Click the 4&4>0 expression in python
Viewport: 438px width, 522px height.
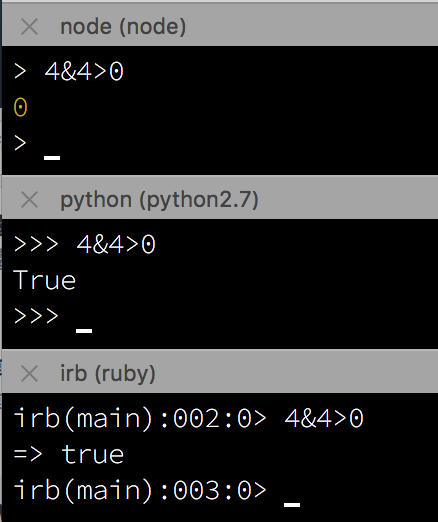coord(116,245)
